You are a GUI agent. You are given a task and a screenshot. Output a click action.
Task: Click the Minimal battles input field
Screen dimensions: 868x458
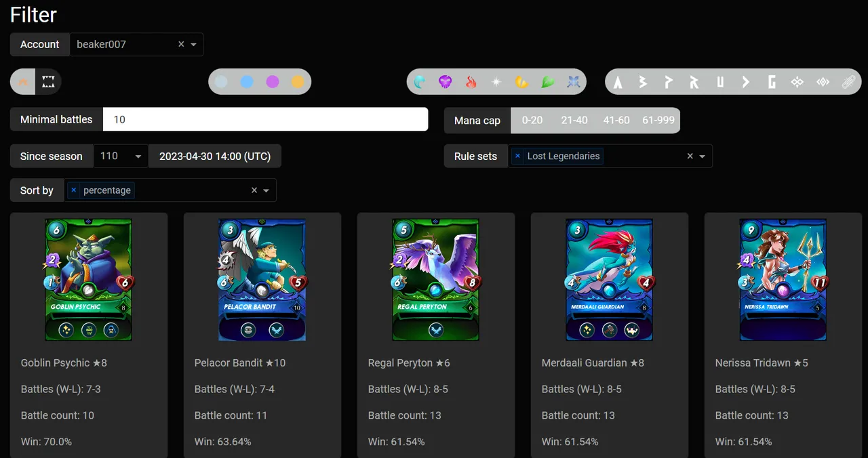point(265,119)
